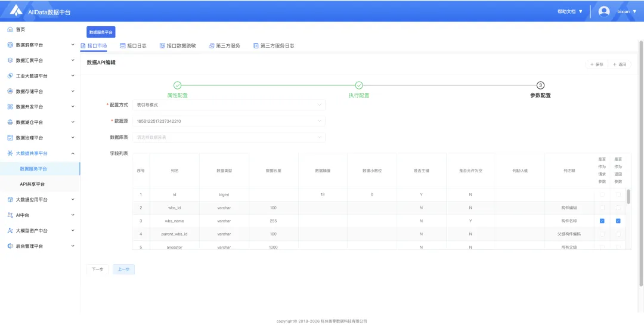Click the 数据API编辑 heading
The height and width of the screenshot is (328, 644).
point(101,63)
